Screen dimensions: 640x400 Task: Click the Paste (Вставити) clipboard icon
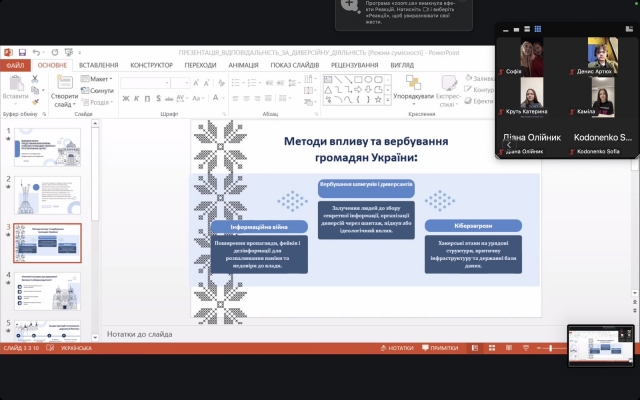point(15,88)
